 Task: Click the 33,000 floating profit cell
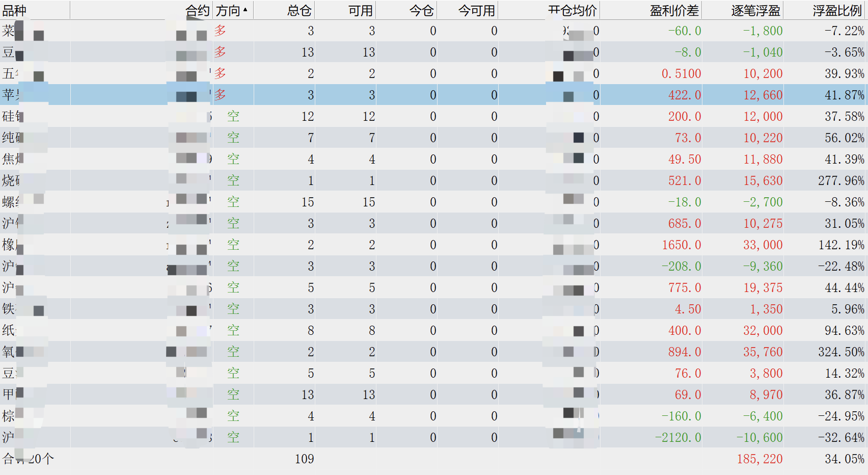tap(763, 245)
